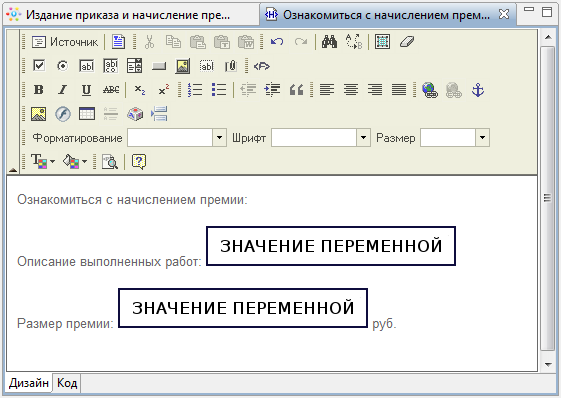Insert a horizontal line
Image resolution: width=561 pixels, height=398 pixels.
click(x=111, y=114)
